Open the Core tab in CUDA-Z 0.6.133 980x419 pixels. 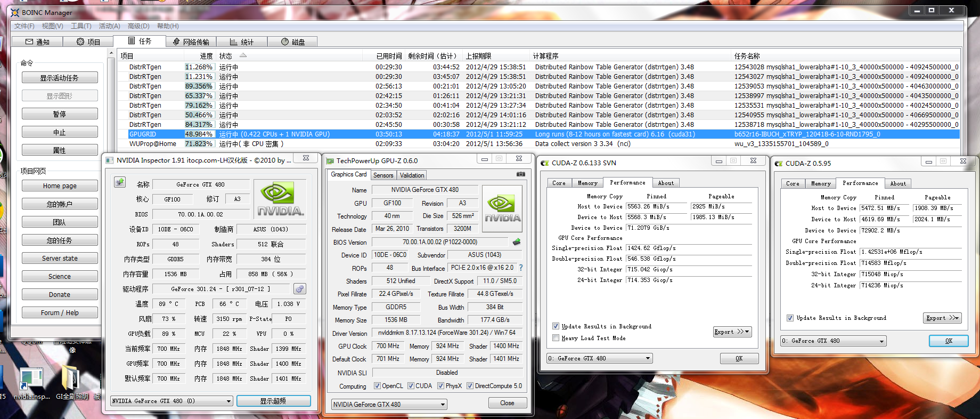[559, 183]
